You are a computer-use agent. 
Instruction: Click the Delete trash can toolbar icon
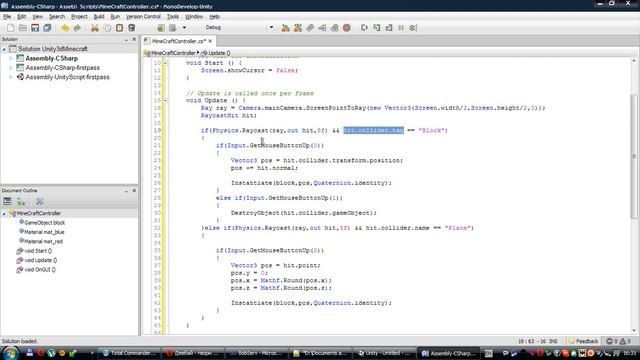(131, 28)
